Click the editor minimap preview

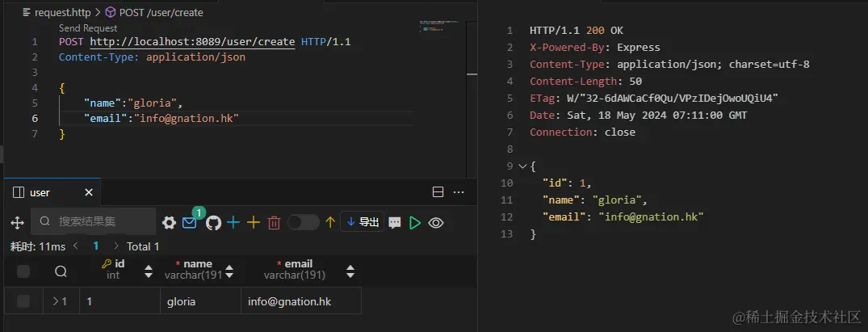439,26
